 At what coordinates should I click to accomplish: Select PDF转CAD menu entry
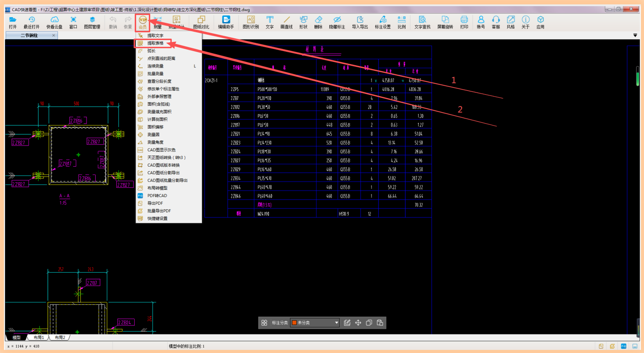(157, 196)
